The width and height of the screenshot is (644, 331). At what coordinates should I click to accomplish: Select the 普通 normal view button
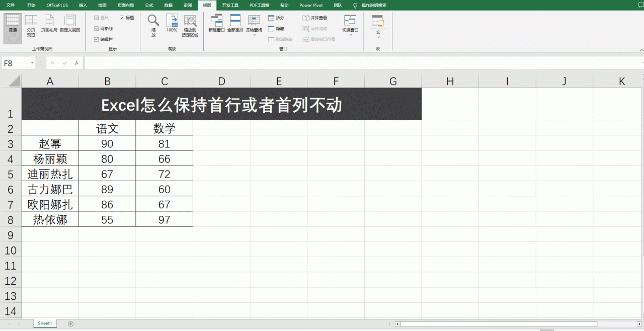click(x=13, y=28)
